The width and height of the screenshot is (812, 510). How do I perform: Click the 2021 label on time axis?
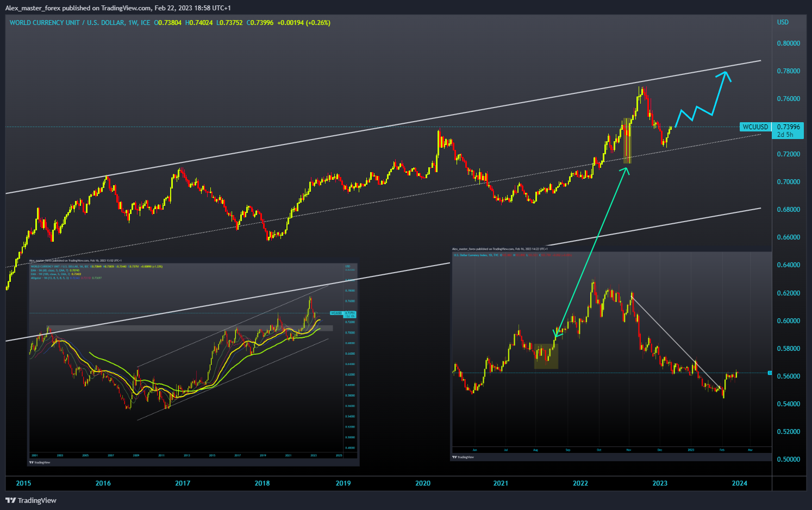(x=501, y=483)
